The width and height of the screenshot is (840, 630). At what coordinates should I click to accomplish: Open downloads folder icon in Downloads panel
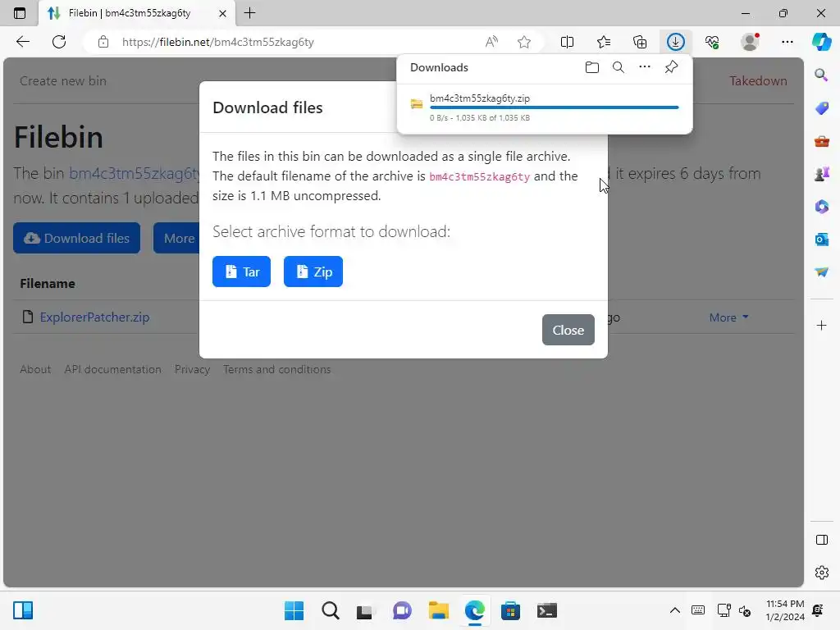[592, 67]
